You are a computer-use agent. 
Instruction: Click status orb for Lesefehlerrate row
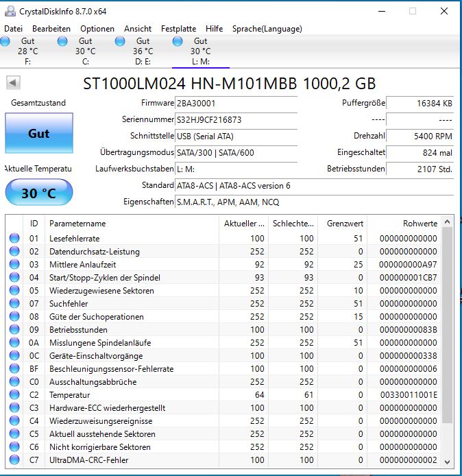[14, 238]
